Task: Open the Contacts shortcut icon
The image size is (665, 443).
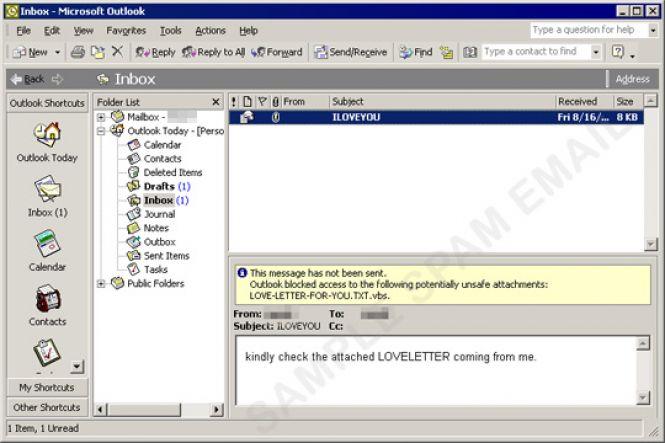Action: [x=47, y=298]
